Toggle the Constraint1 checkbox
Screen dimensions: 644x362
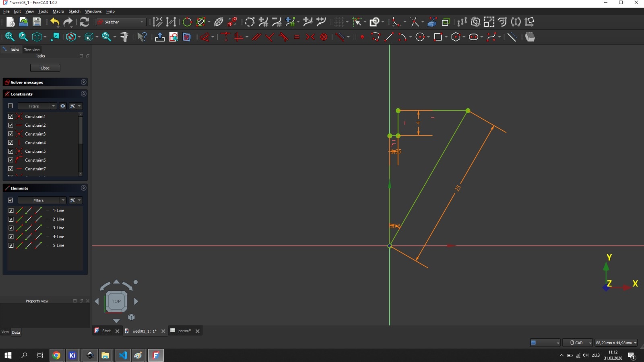(11, 116)
